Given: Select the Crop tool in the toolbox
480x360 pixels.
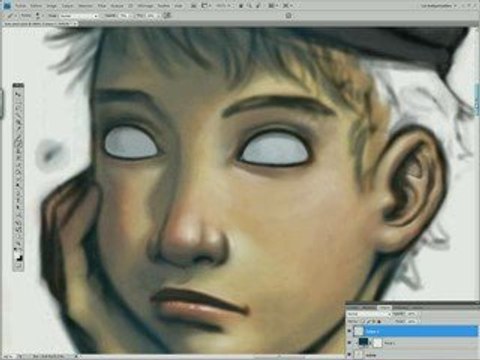Looking at the screenshot, I should [x=18, y=123].
